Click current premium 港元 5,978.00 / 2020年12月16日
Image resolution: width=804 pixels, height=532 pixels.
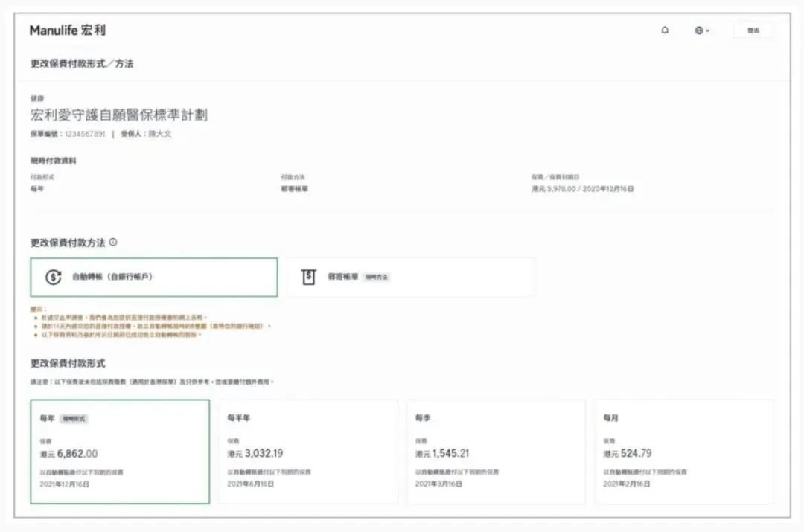[x=582, y=189]
